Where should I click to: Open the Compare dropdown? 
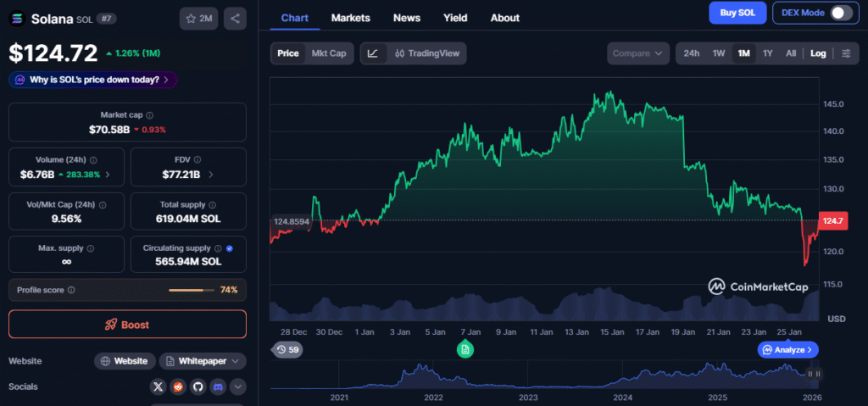tap(637, 53)
